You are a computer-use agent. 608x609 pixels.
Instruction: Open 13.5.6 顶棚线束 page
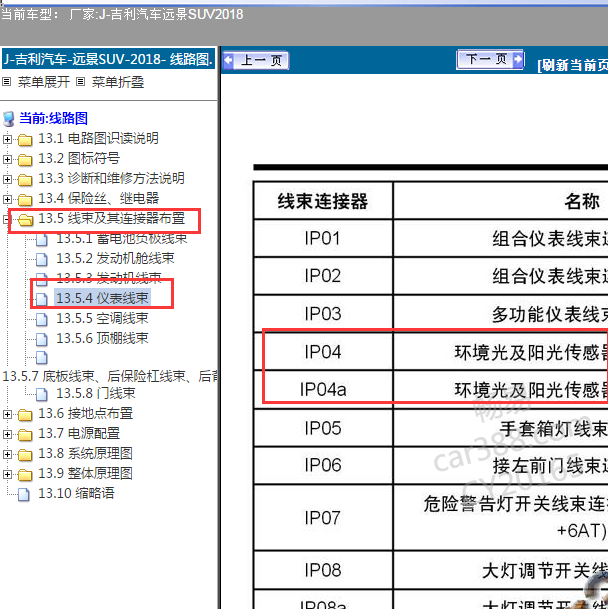coord(103,338)
